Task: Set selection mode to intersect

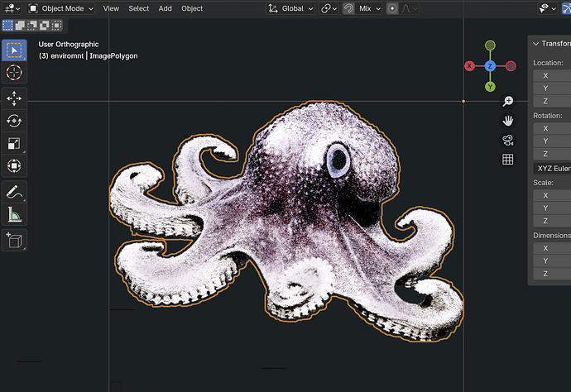Action: pyautogui.click(x=56, y=26)
